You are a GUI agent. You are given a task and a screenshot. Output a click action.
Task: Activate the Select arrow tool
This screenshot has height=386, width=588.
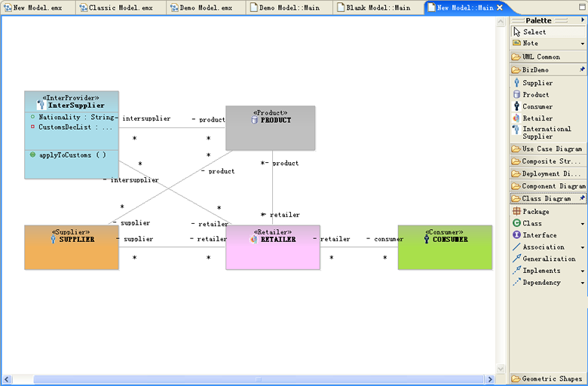534,32
